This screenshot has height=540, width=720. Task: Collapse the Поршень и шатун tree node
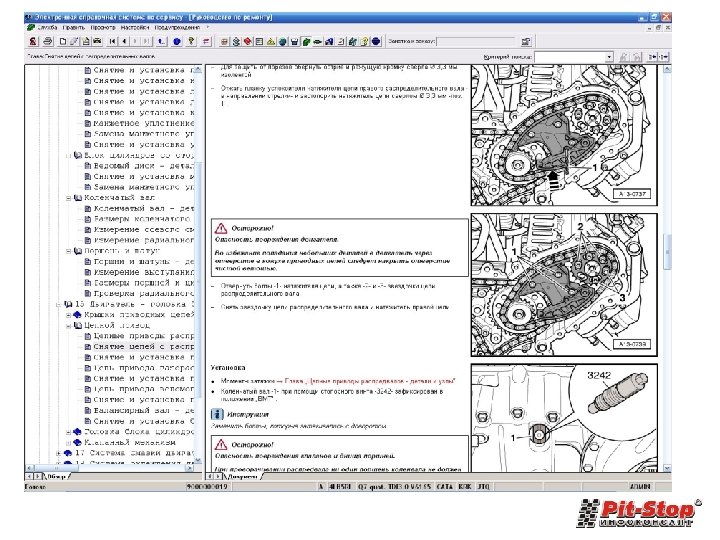point(68,251)
